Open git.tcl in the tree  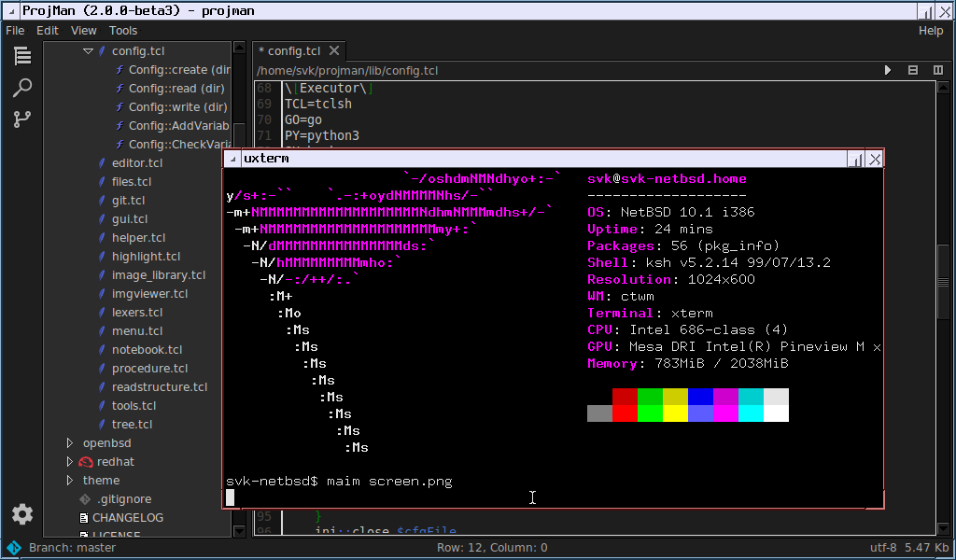coord(128,201)
